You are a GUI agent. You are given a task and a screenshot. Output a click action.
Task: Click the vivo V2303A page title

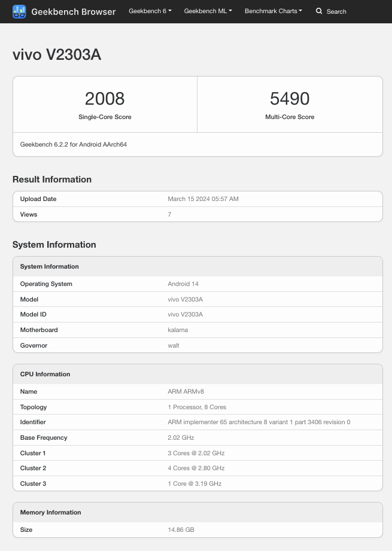coord(57,54)
